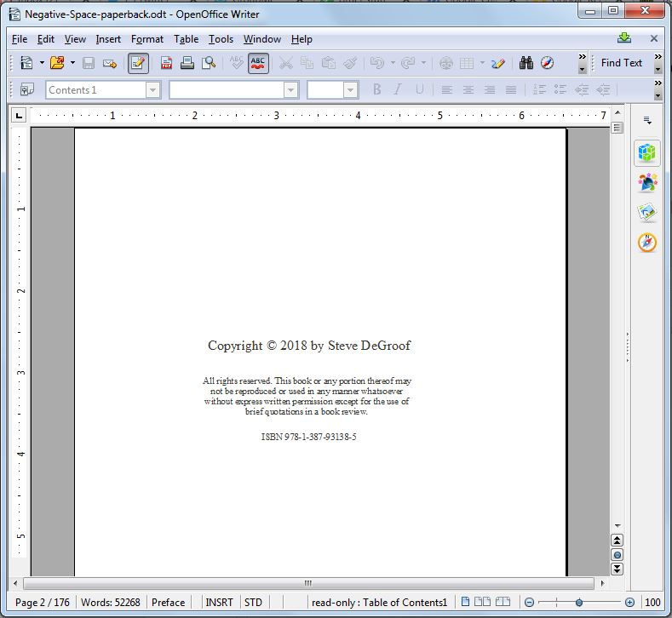Click the Insert Table grid icon

[467, 63]
